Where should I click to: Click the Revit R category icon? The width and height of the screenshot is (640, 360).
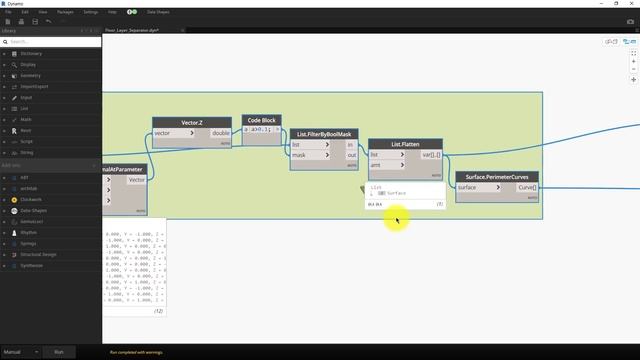14,131
